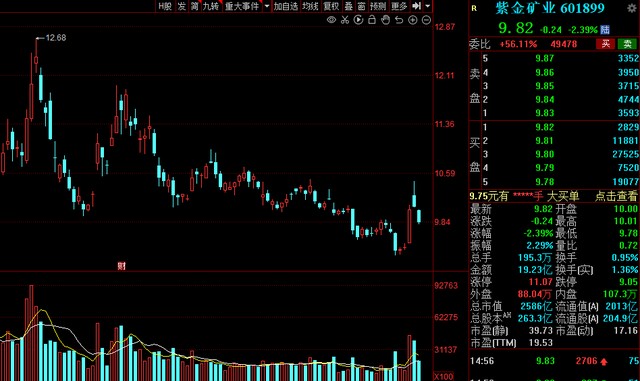
Task: Click the 49478 order difference value
Action: point(564,44)
